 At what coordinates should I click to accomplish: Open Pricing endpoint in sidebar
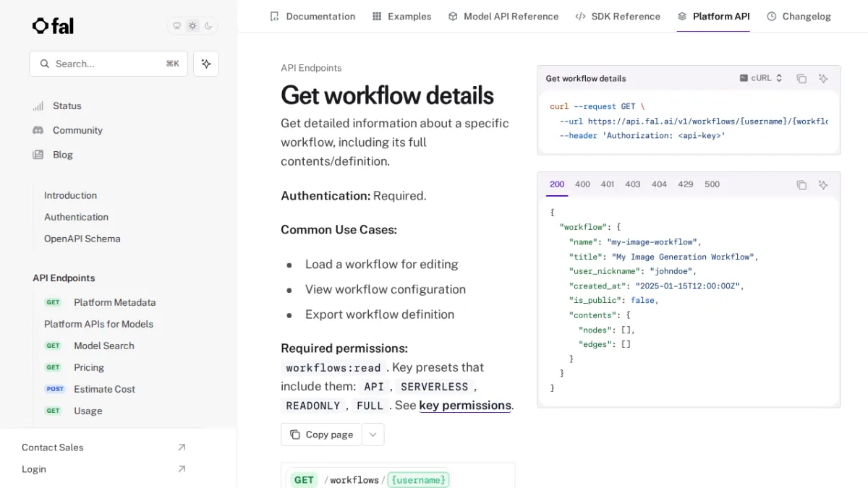[x=89, y=367]
